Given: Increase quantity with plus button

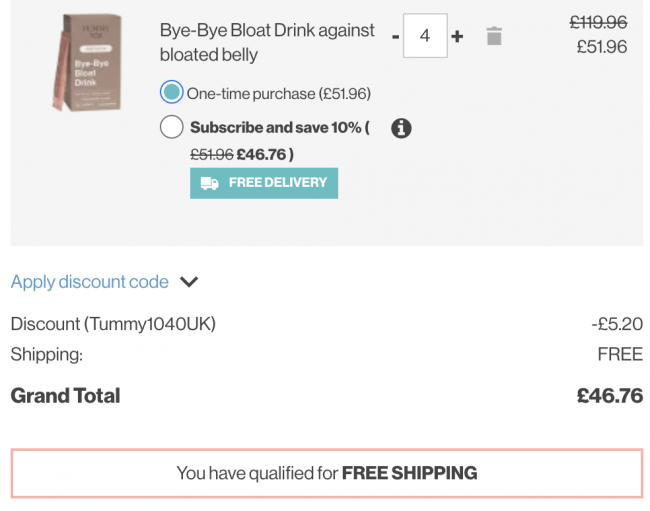Looking at the screenshot, I should pyautogui.click(x=457, y=36).
